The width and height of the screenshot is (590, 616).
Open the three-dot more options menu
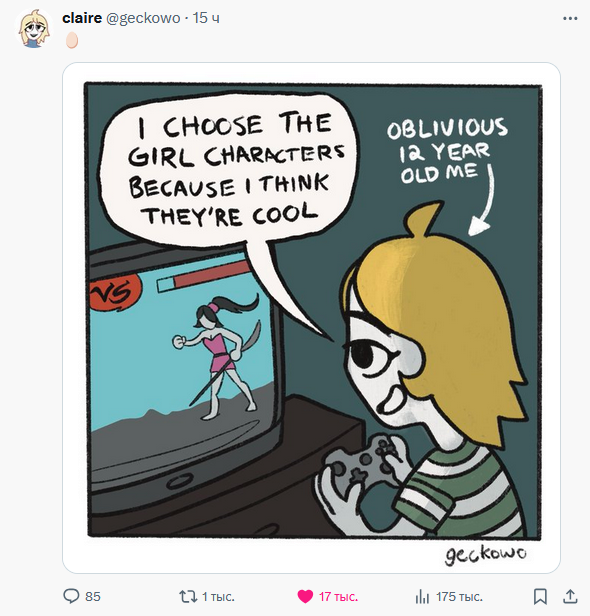(x=570, y=18)
